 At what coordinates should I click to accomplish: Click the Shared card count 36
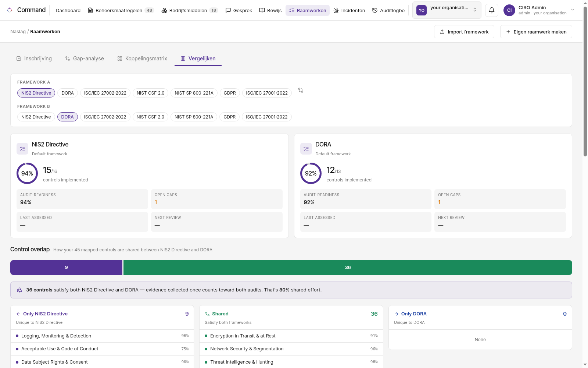tap(374, 314)
